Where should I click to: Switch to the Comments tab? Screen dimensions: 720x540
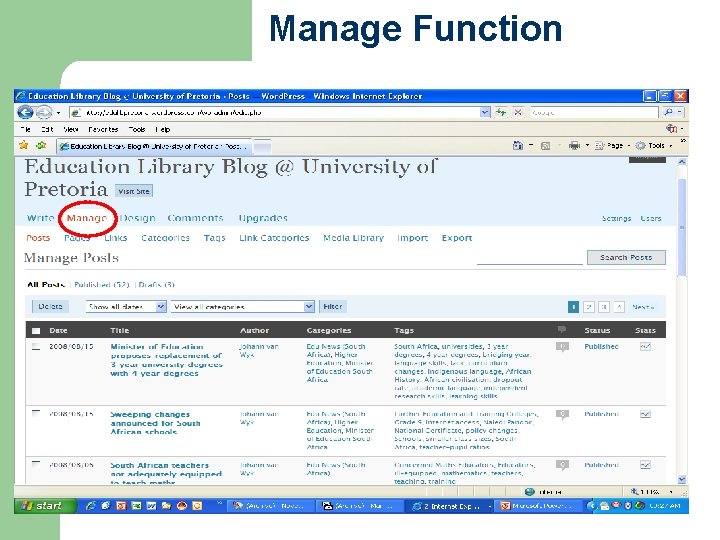coord(195,218)
